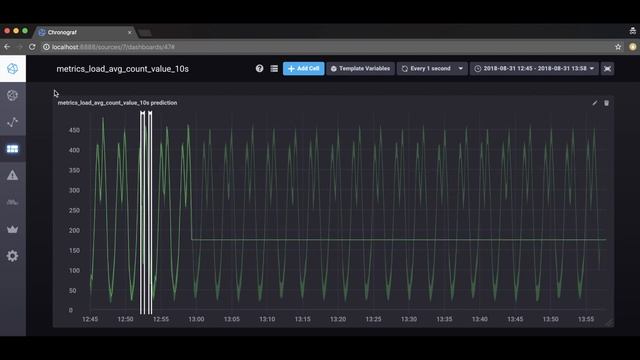The height and width of the screenshot is (360, 640).
Task: Select the Chronograf browser tab
Action: [85, 32]
